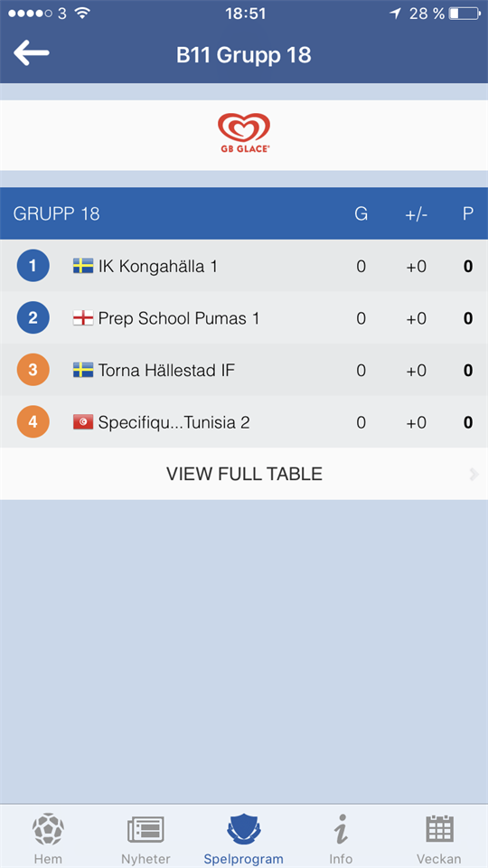Tap the Tunisia flag beside Specifiqu...Tunisia 2
Screen dimensions: 488x868
(83, 422)
